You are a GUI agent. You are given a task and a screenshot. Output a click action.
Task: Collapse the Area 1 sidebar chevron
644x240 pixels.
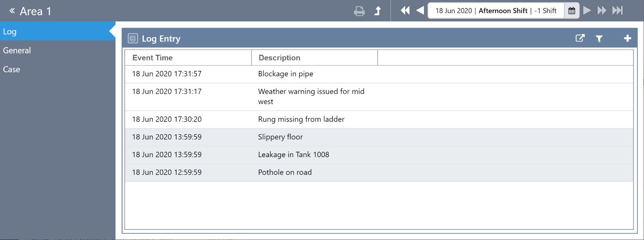[12, 10]
